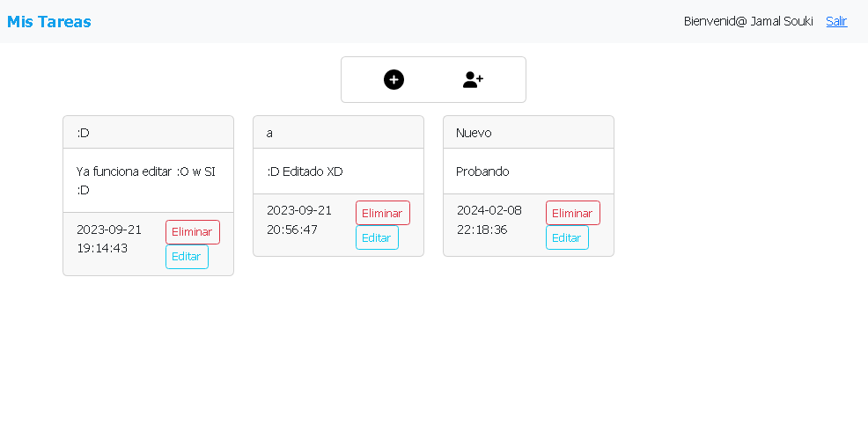The width and height of the screenshot is (868, 445).
Task: Open the Mis Tareas brand link
Action: coord(49,22)
